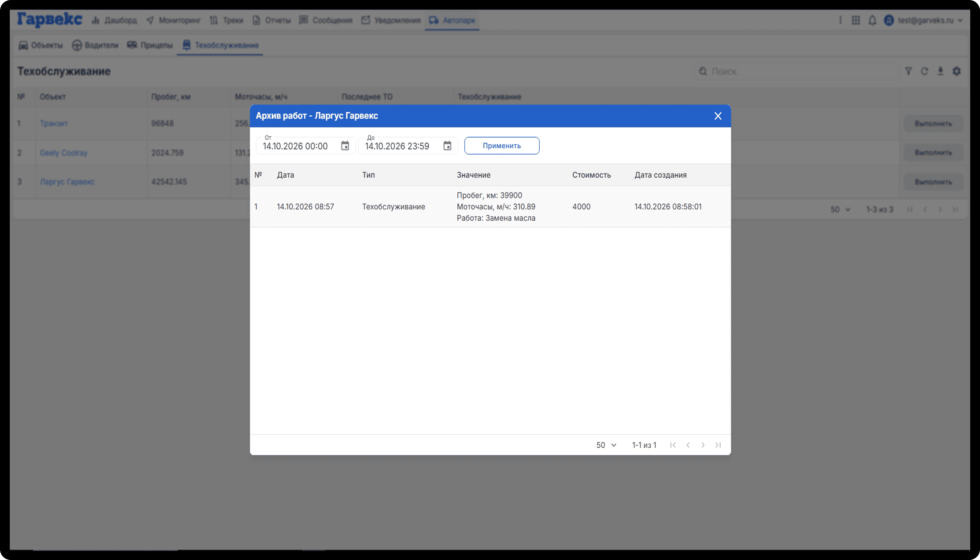Refresh the Техобслуживание table
The height and width of the screenshot is (560, 980).
click(924, 71)
